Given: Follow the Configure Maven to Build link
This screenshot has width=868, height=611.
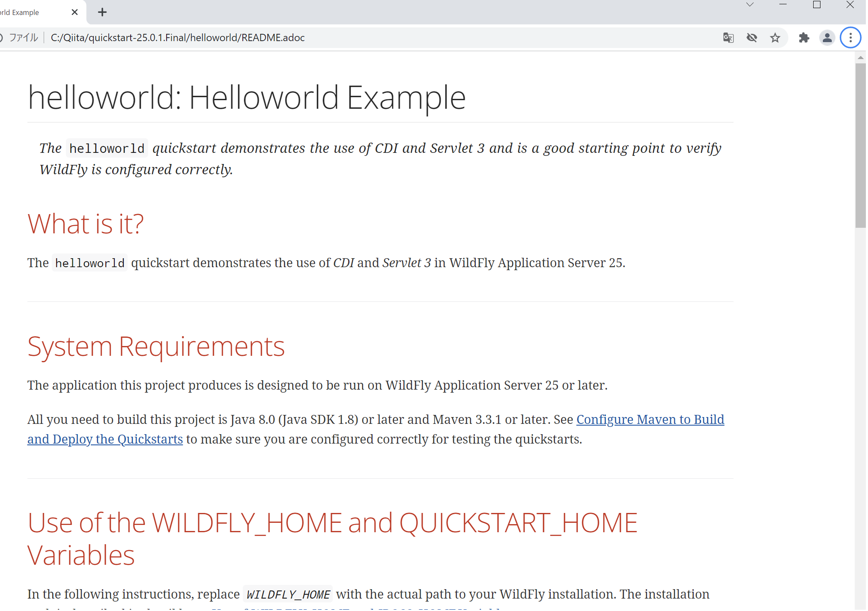Looking at the screenshot, I should click(650, 420).
